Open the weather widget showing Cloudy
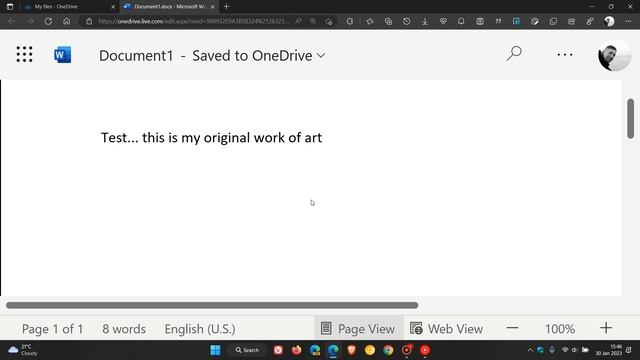This screenshot has width=640, height=360. coord(23,350)
